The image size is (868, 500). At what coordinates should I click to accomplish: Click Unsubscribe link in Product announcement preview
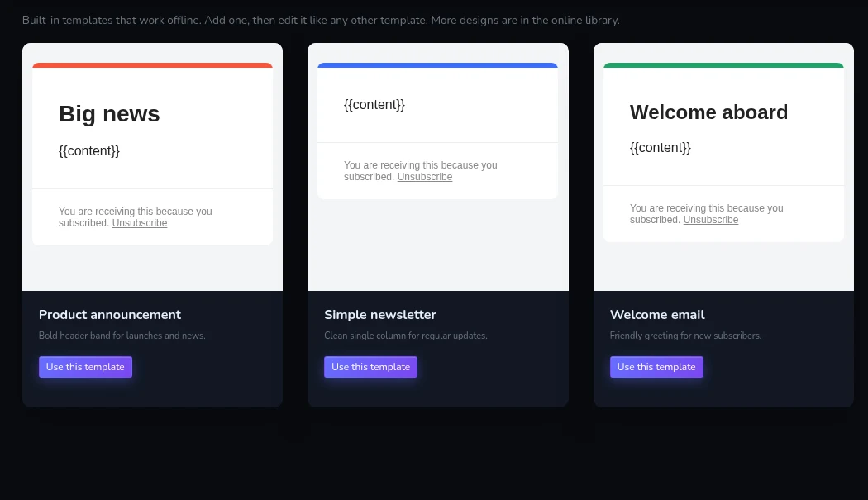pos(140,223)
